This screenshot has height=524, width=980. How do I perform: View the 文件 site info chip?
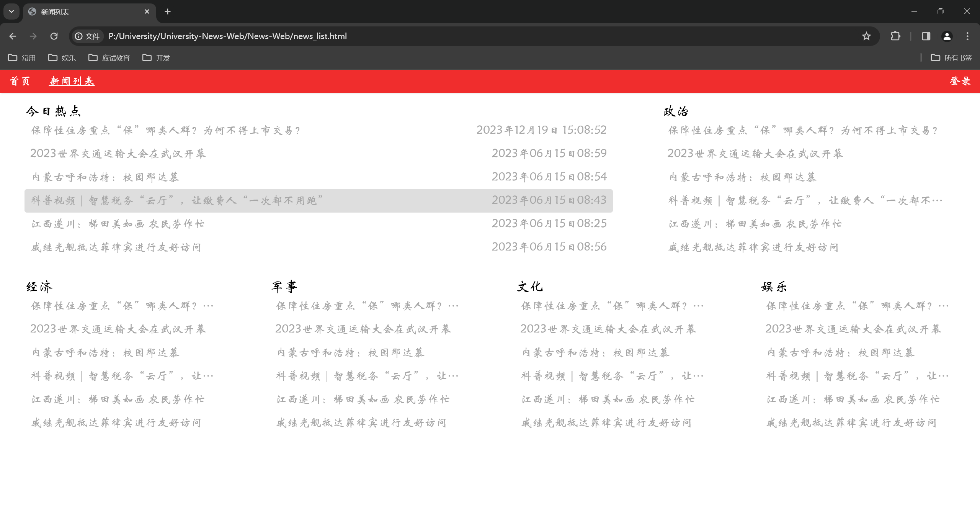tap(87, 36)
